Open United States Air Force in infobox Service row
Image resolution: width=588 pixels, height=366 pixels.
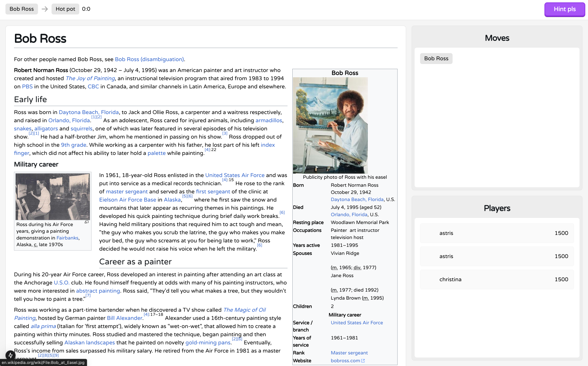pos(357,323)
